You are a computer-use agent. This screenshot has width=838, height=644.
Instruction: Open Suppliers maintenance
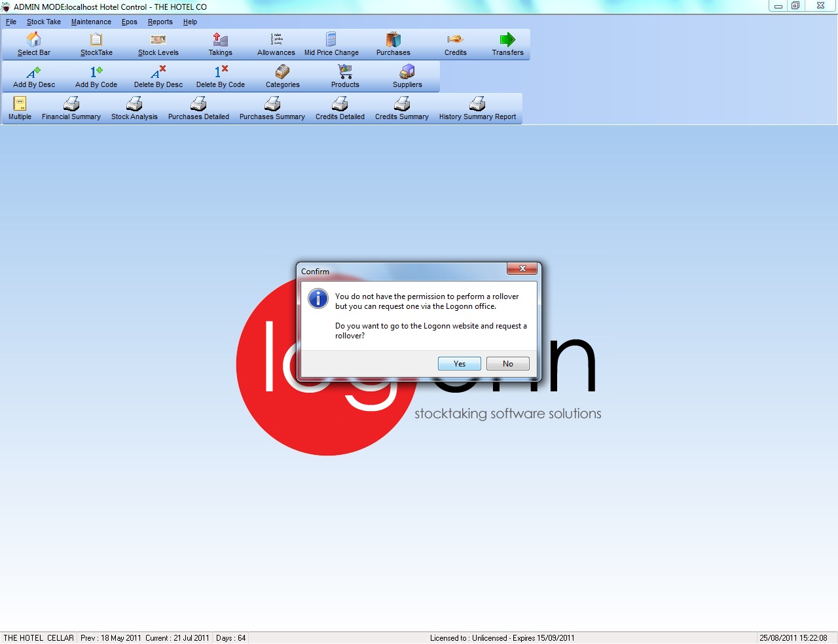coord(407,77)
